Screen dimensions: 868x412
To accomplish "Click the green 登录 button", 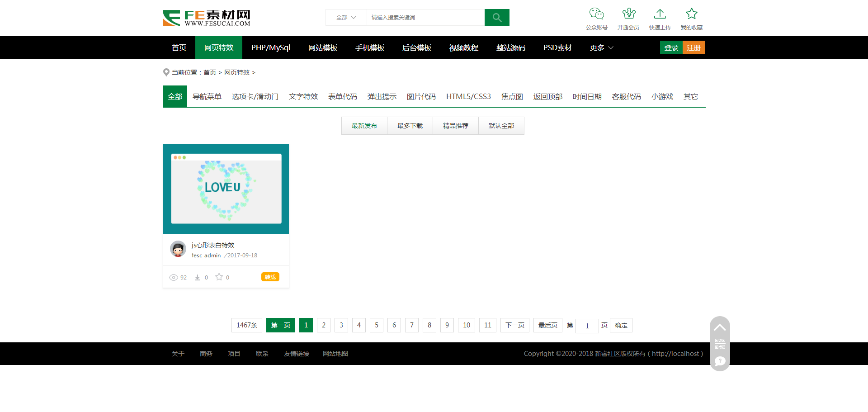I will pyautogui.click(x=671, y=47).
